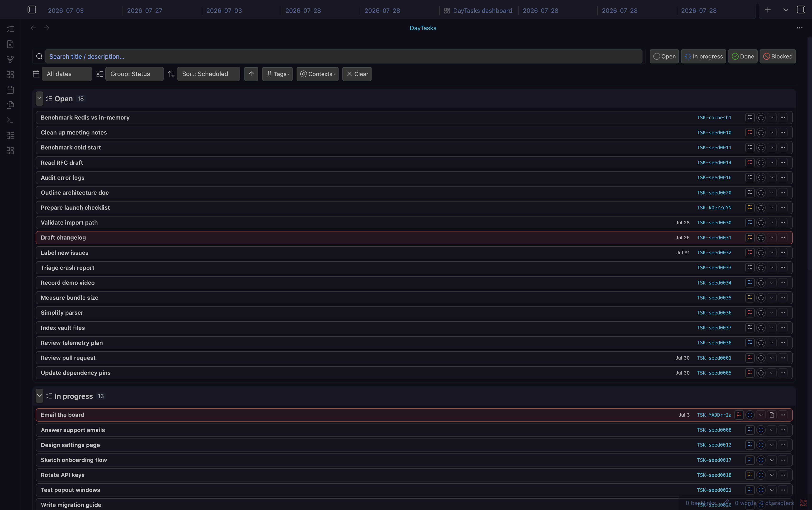This screenshot has width=812, height=510.
Task: Open task ID TSK-cachesb1
Action: (x=714, y=117)
